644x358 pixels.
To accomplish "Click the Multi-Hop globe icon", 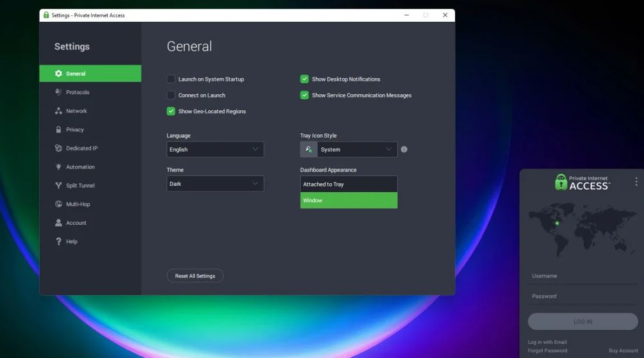I will [x=58, y=204].
